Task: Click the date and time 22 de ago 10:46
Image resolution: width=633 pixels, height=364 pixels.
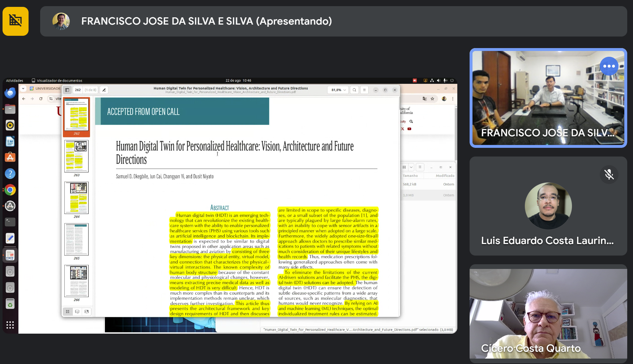Action: click(x=238, y=81)
